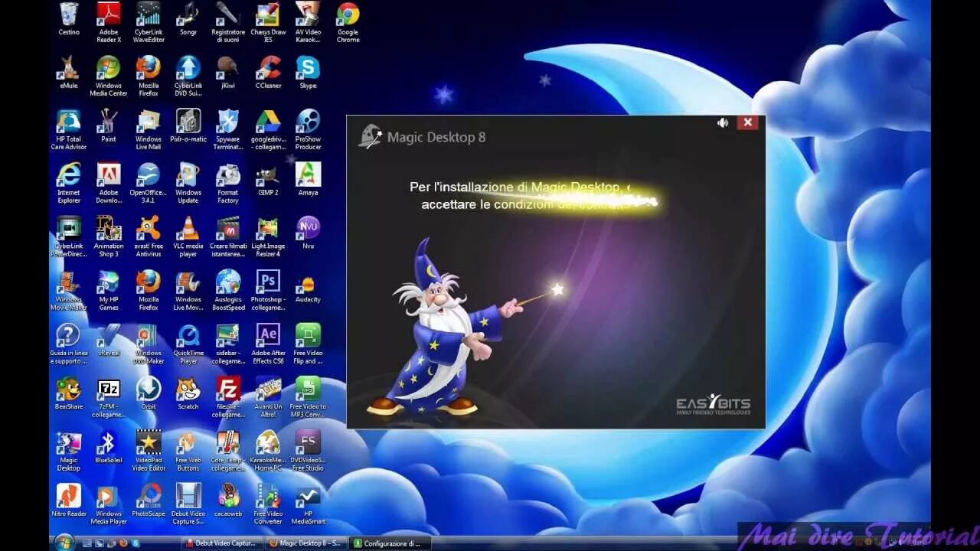
Task: Click the jKiwi desktop icon
Action: tap(228, 72)
